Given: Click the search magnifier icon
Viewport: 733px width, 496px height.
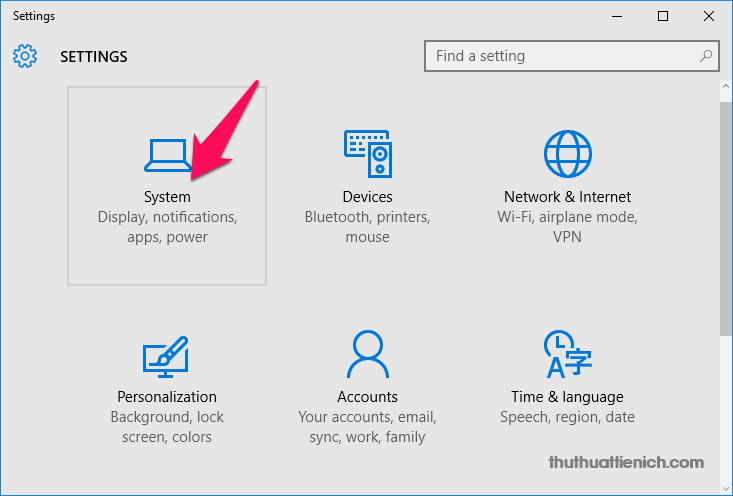Looking at the screenshot, I should coord(705,56).
